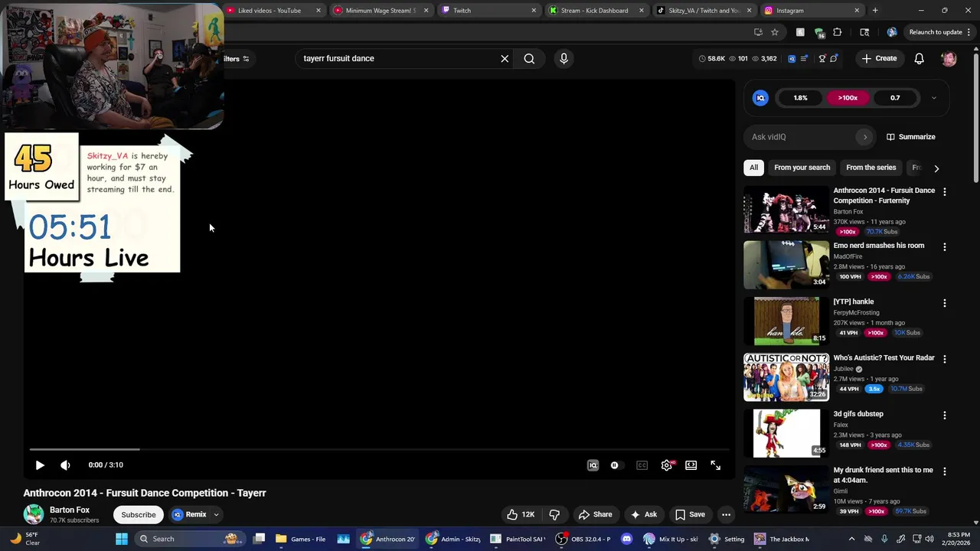The height and width of the screenshot is (551, 980).
Task: Open more actions menu below the video
Action: point(726,514)
